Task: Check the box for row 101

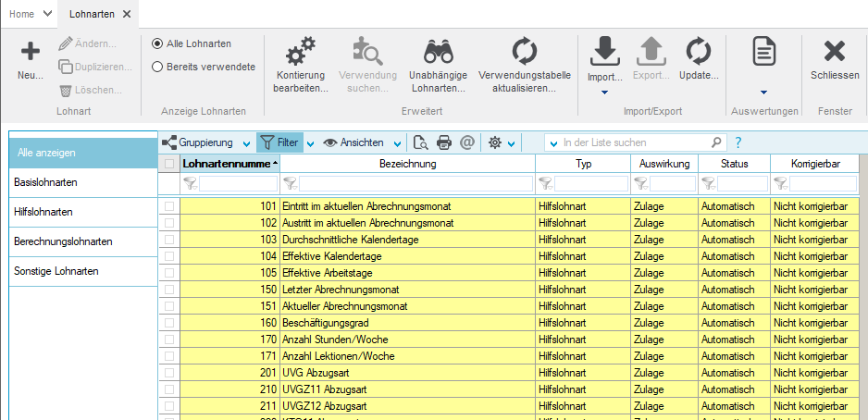Action: click(168, 206)
